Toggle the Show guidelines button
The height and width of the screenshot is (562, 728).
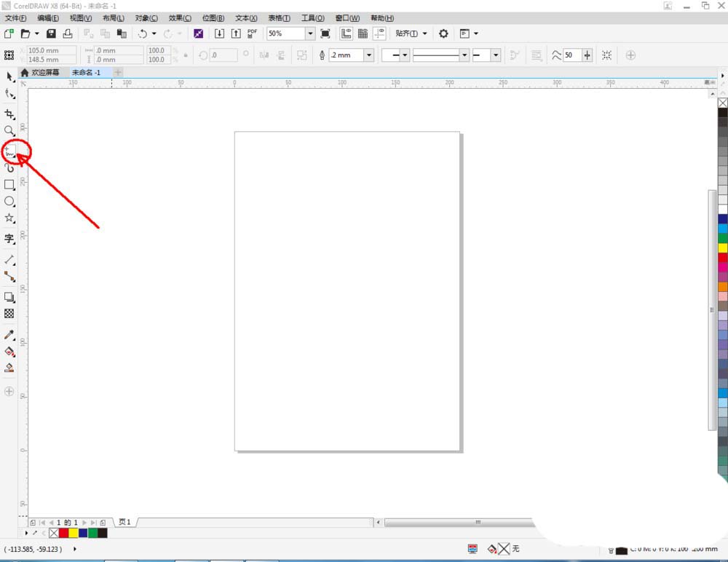point(379,33)
